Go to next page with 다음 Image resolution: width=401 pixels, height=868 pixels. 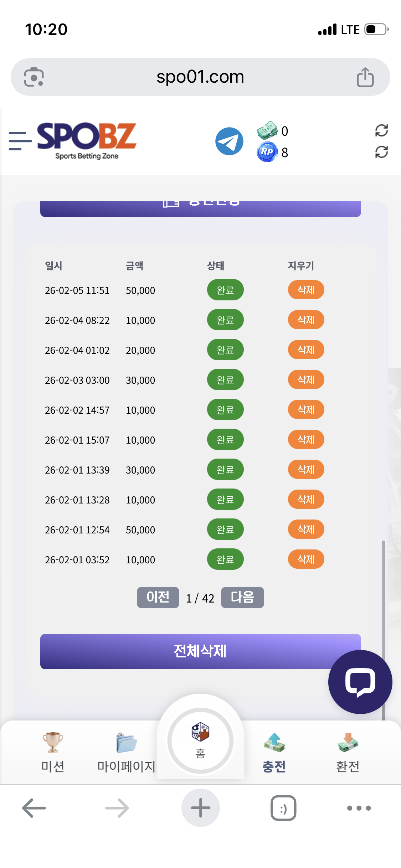coord(242,597)
